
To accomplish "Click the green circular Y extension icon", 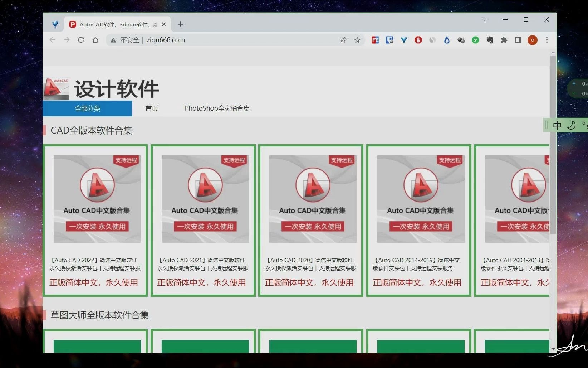I will click(475, 40).
